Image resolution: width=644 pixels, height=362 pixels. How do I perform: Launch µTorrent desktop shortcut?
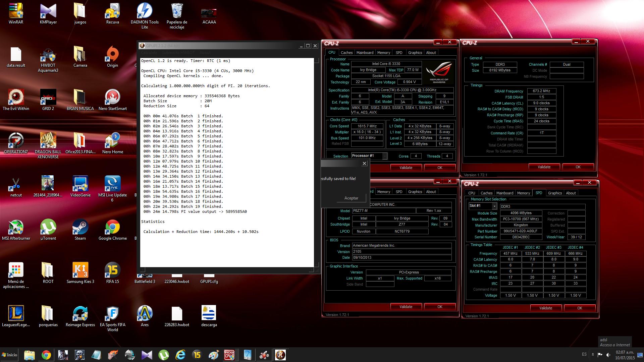48,230
